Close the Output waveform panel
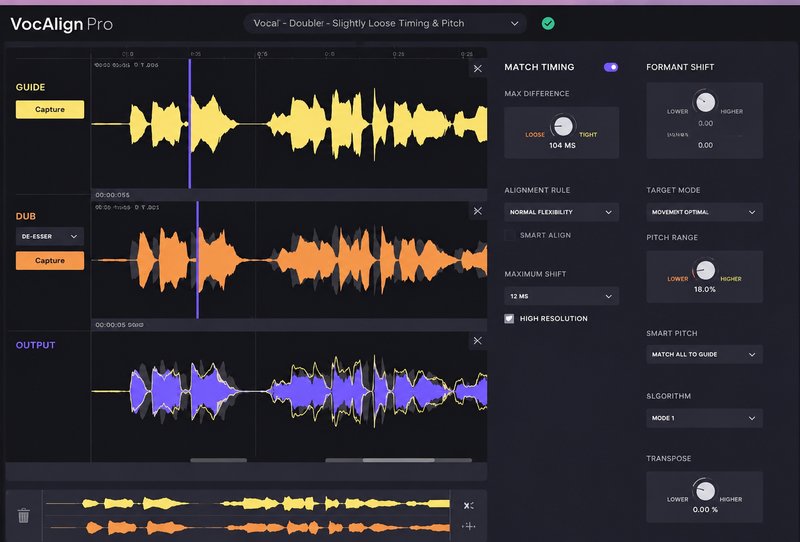The image size is (800, 542). [x=478, y=340]
